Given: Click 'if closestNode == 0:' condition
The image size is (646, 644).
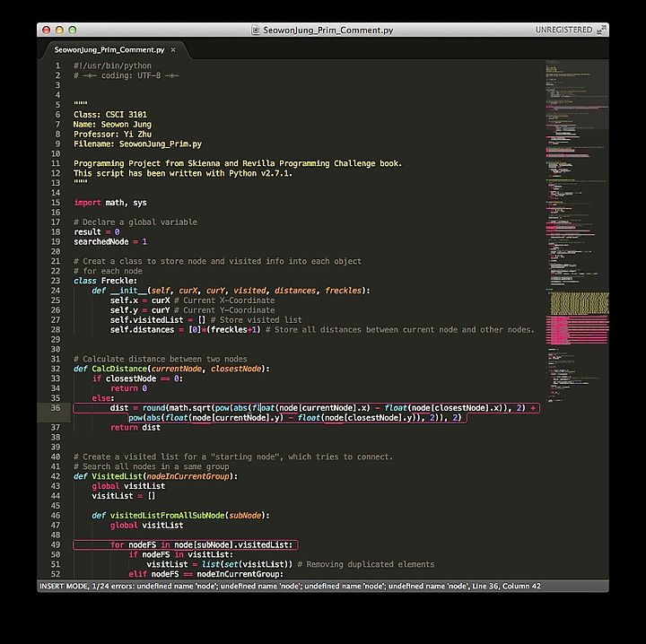Looking at the screenshot, I should click(x=137, y=379).
